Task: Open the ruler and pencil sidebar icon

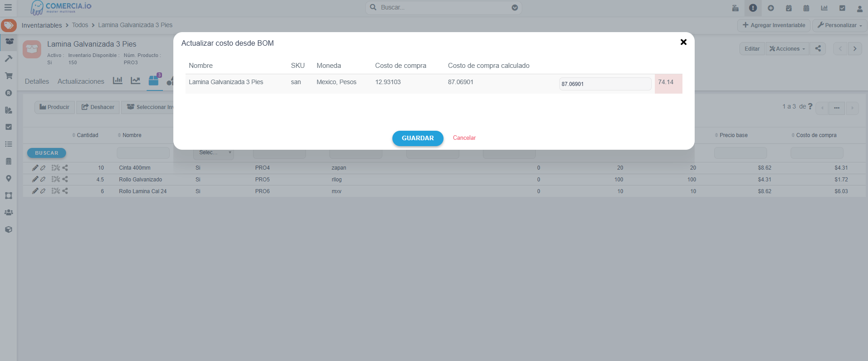Action: tap(9, 110)
